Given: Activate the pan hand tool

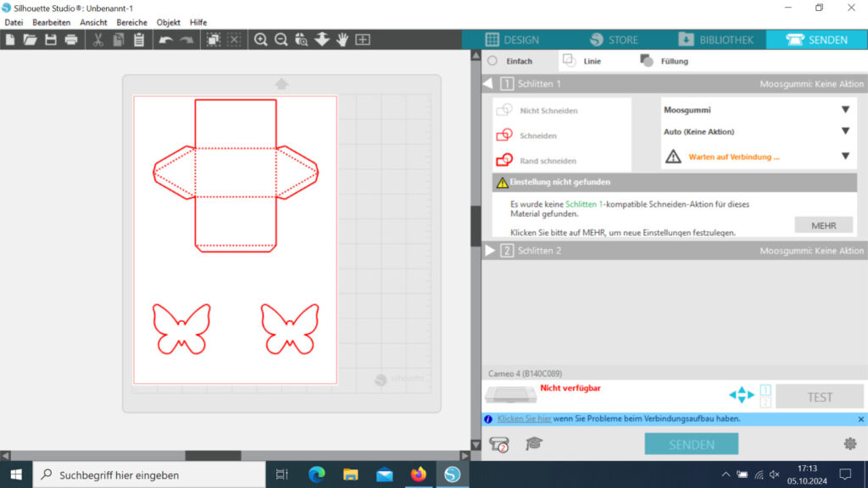Looking at the screenshot, I should click(342, 39).
